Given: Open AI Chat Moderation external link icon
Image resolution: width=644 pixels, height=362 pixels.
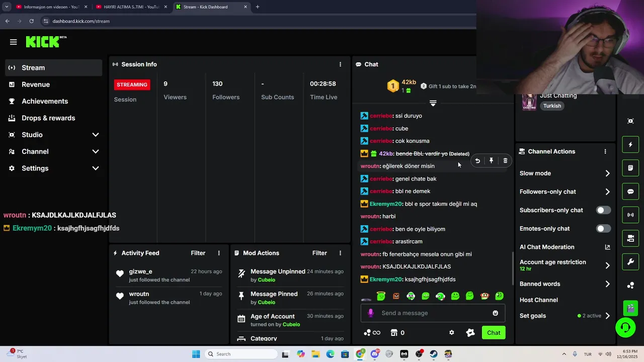Looking at the screenshot, I should 607,247.
